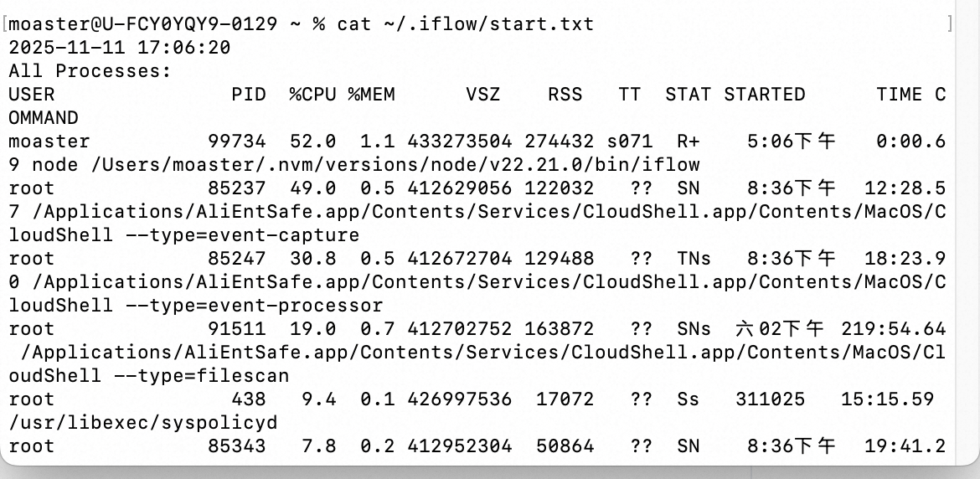Click the STARTED column header

[x=764, y=95]
